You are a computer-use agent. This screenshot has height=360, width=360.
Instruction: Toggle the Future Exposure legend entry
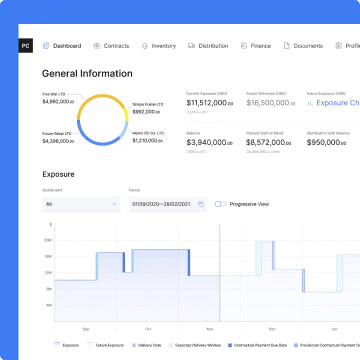coord(105,345)
